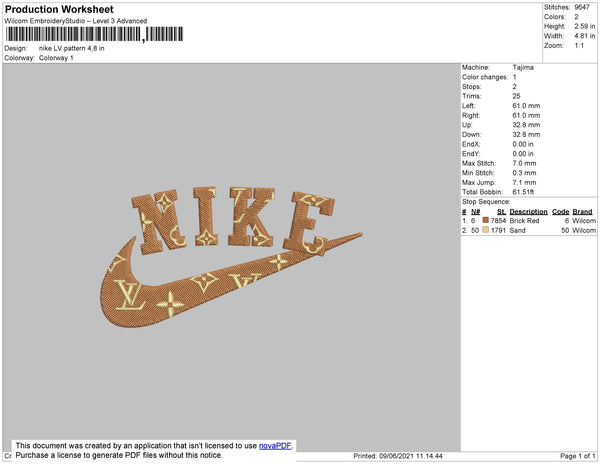Click the 'Production Worksheet' title

(x=59, y=10)
